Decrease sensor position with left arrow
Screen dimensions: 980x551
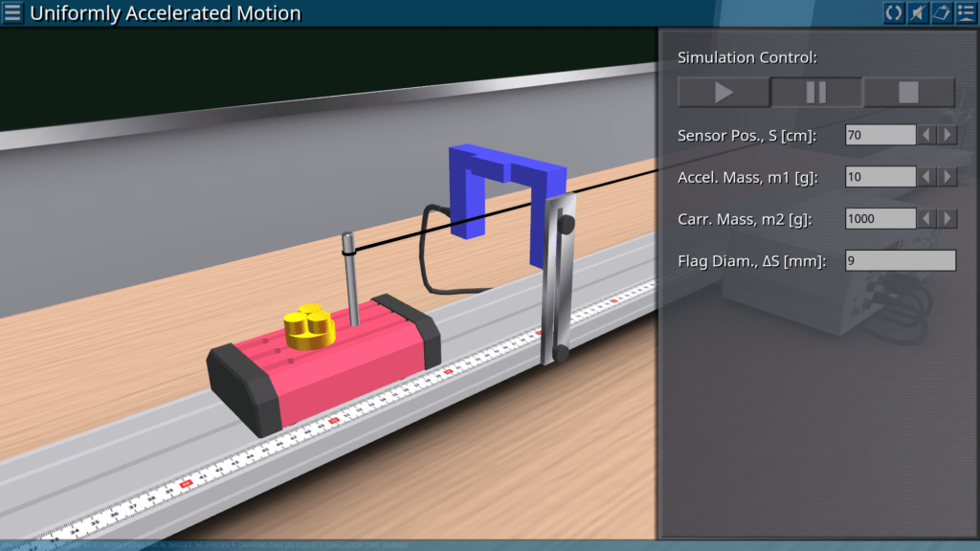point(926,135)
